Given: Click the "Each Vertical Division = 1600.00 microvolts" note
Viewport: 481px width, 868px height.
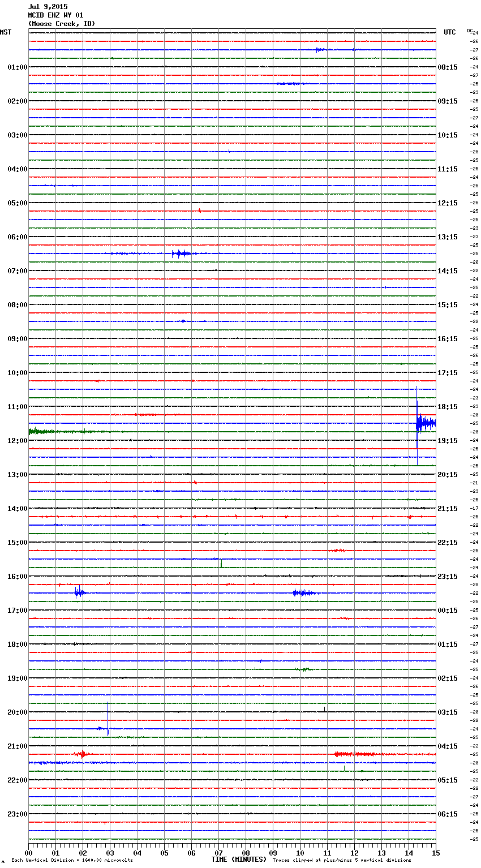Looking at the screenshot, I should pyautogui.click(x=72, y=861).
